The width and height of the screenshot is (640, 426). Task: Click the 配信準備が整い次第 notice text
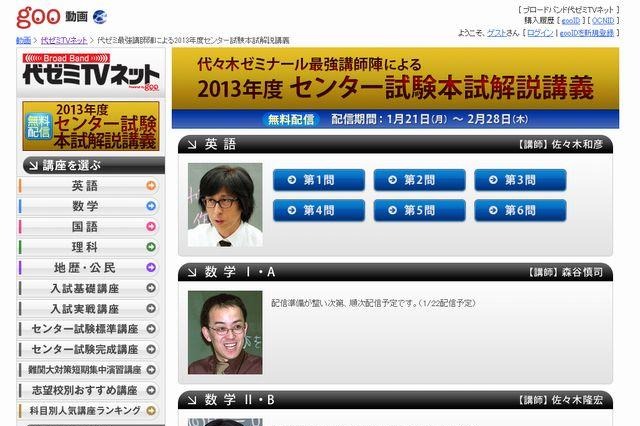click(373, 303)
